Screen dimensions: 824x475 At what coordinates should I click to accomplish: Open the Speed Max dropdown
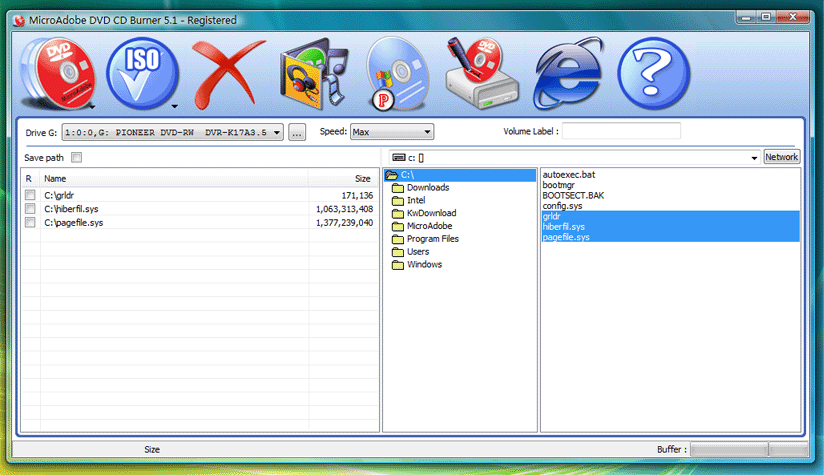point(392,132)
